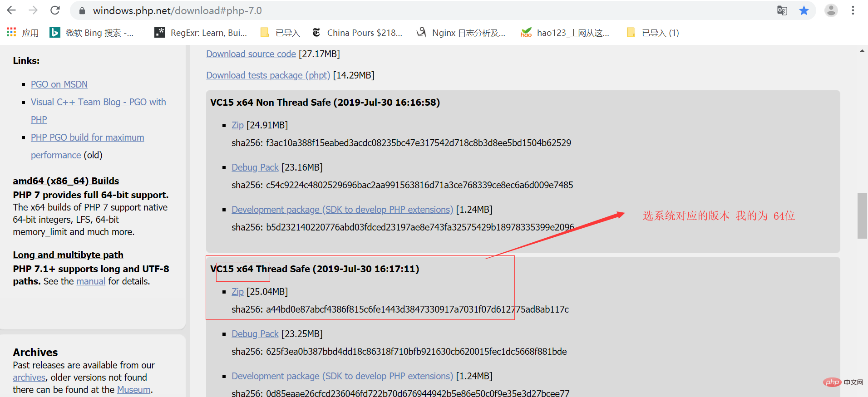This screenshot has height=397, width=868.
Task: Click the Thread Safe Debug Pack sha256 hash
Action: [416, 352]
